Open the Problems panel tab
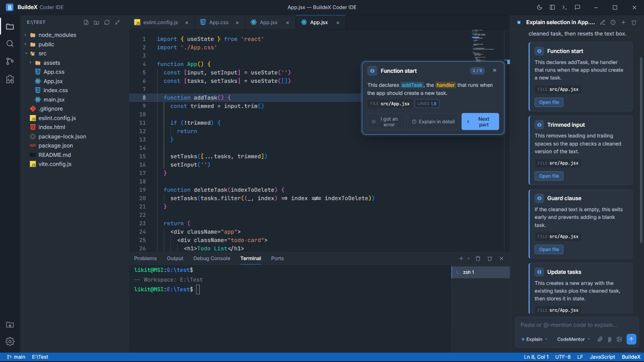Screen dimensions: 644x362 [x=145, y=259]
